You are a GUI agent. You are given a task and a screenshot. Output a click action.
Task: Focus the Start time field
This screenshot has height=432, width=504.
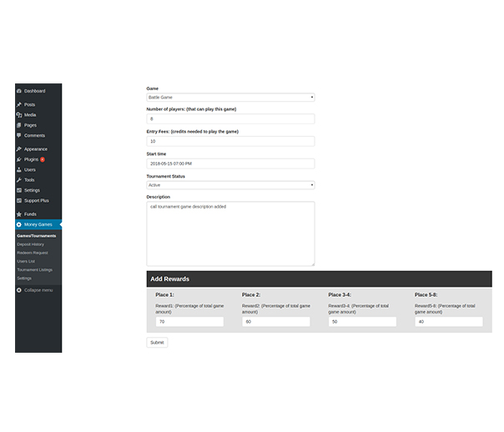click(230, 163)
